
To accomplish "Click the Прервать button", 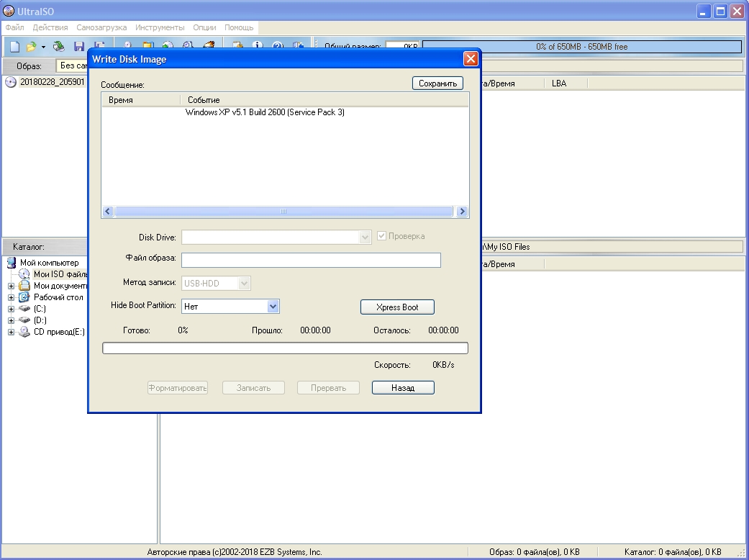I will (x=328, y=387).
